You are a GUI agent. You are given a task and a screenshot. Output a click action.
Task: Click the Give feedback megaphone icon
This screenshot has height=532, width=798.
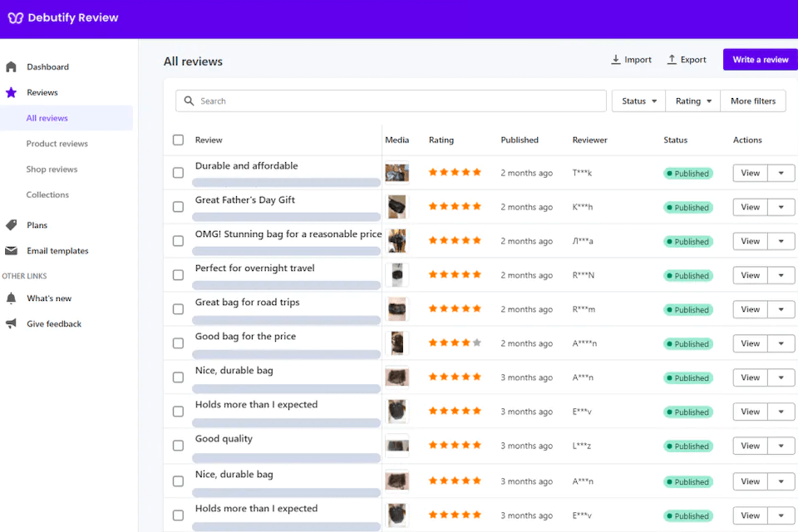(11, 323)
